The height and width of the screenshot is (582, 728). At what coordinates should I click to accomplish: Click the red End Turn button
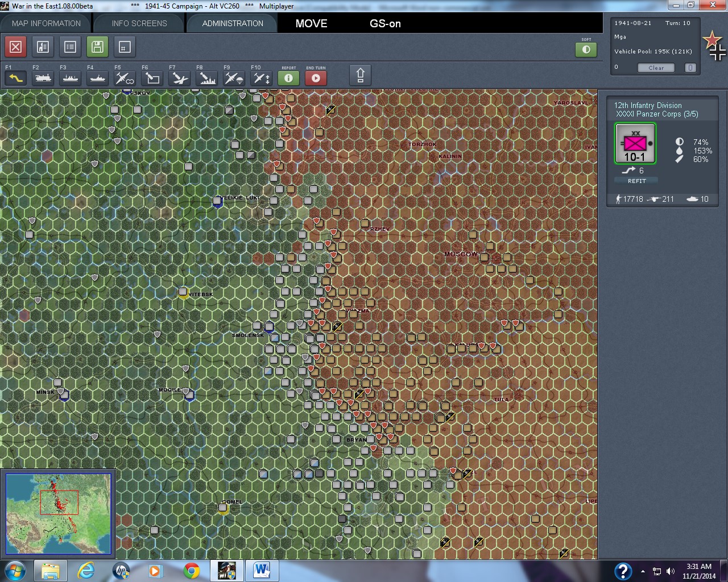click(316, 78)
